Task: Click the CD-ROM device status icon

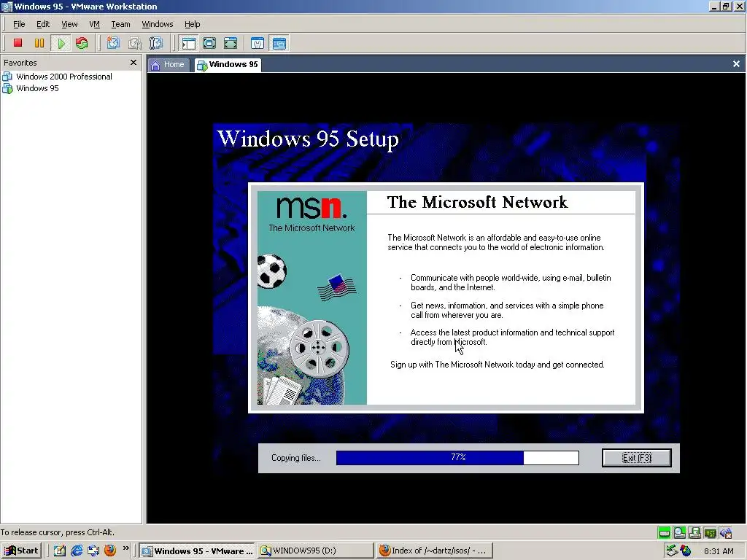Action: [680, 533]
